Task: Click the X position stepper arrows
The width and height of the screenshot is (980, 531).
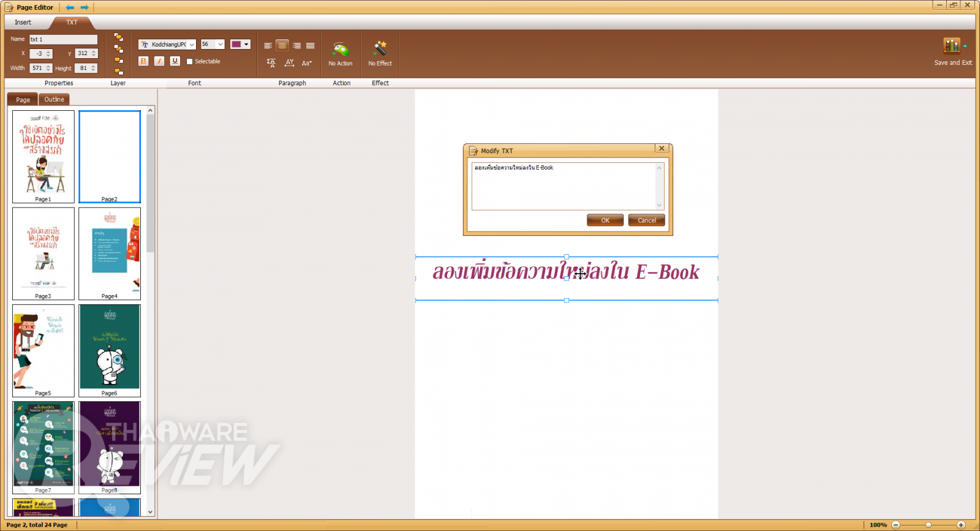Action: click(x=48, y=54)
